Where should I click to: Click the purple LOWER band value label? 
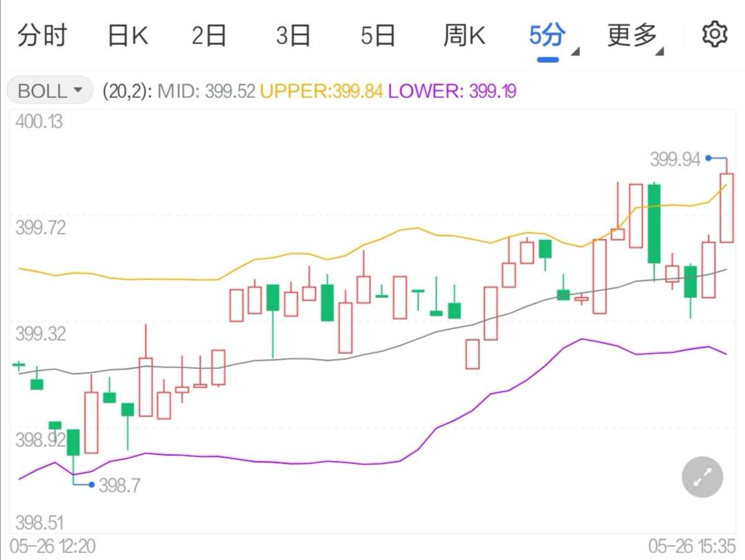tap(452, 91)
